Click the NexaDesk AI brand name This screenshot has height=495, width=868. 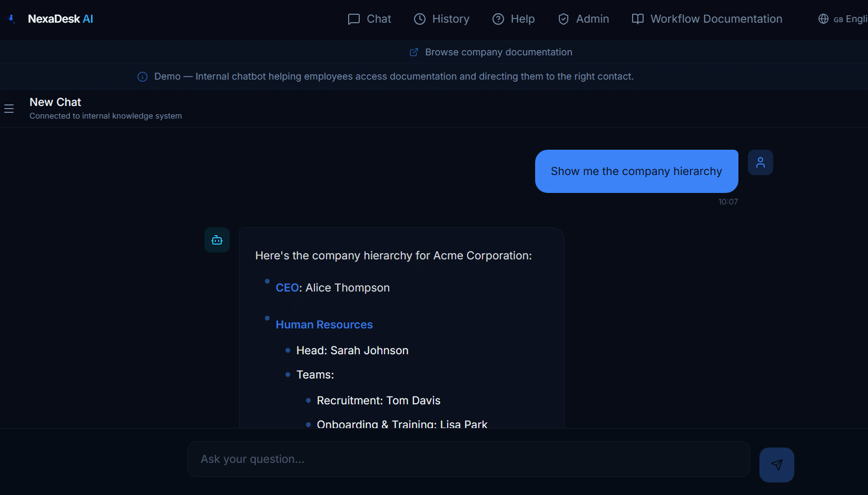coord(61,19)
